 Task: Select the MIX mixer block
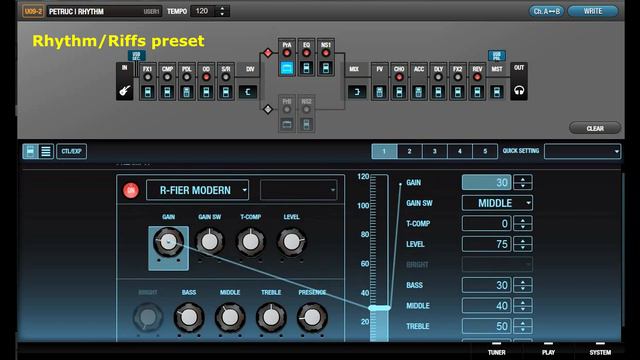pos(357,92)
